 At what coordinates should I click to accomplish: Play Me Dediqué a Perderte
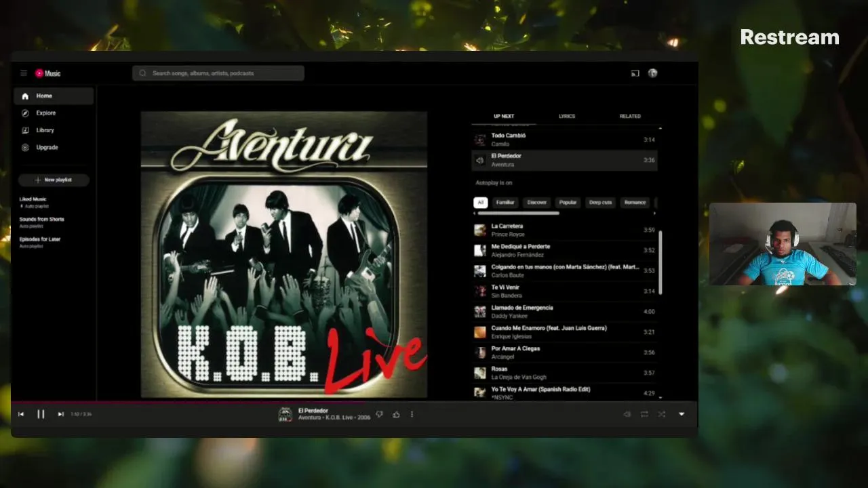tap(564, 250)
